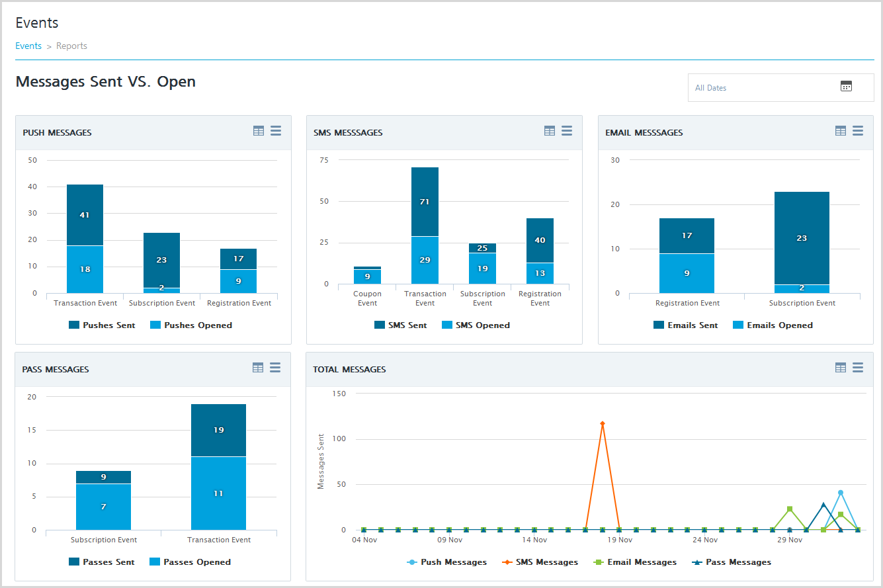
Task: Open SMS Messages chart options menu
Action: (567, 131)
